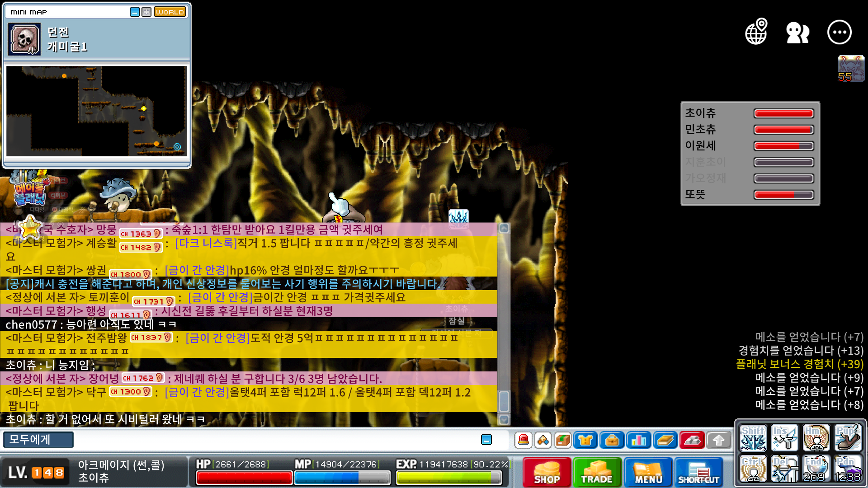The image size is (868, 488).
Task: Open the equipment window with the yellow shirt icon
Action: (x=585, y=440)
